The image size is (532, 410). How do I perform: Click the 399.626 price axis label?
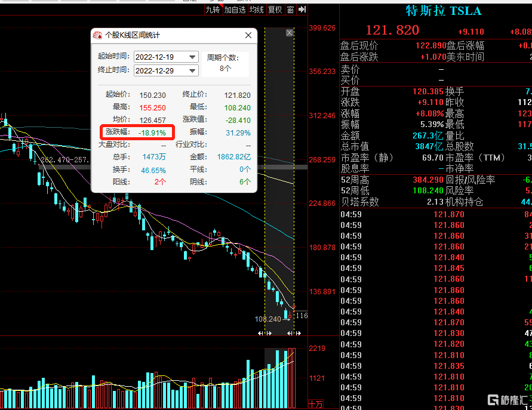322,28
